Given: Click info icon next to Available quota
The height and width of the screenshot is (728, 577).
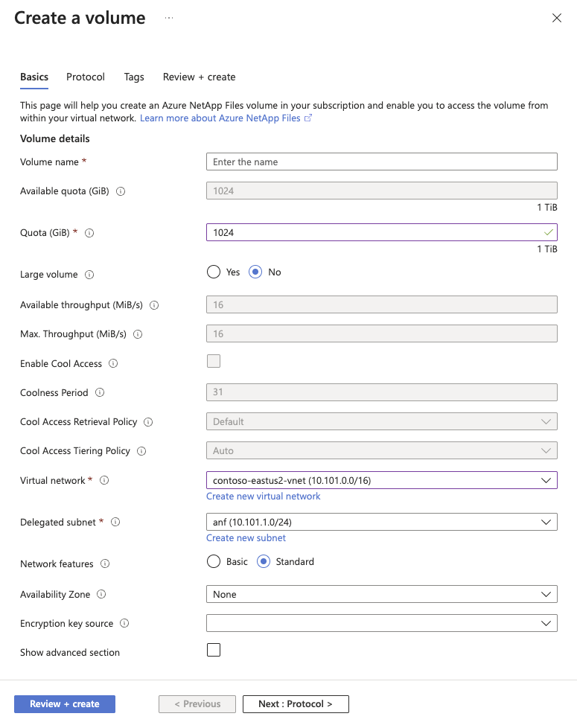Looking at the screenshot, I should click(121, 191).
